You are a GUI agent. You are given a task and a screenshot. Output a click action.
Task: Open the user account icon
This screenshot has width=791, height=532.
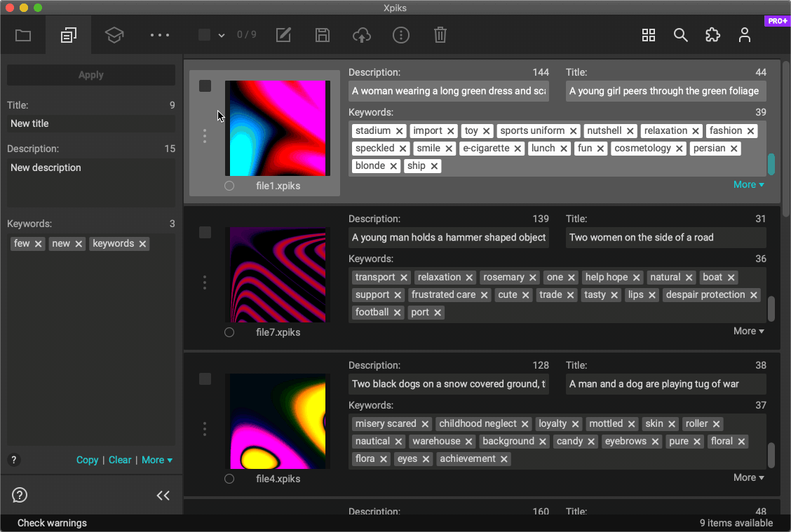[745, 35]
